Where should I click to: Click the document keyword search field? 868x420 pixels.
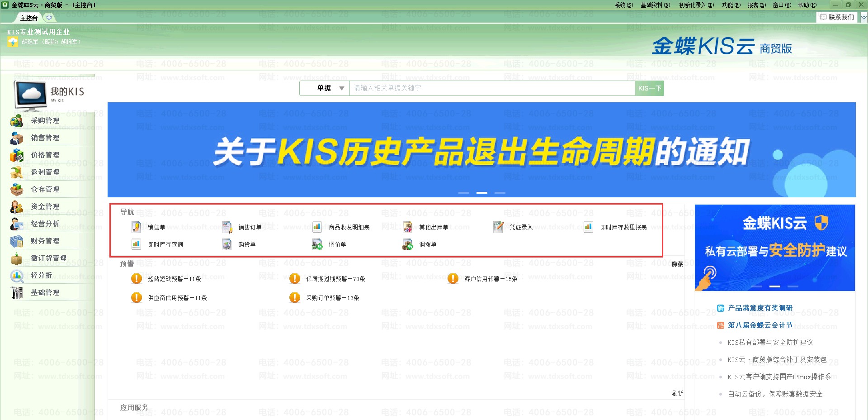pyautogui.click(x=492, y=88)
